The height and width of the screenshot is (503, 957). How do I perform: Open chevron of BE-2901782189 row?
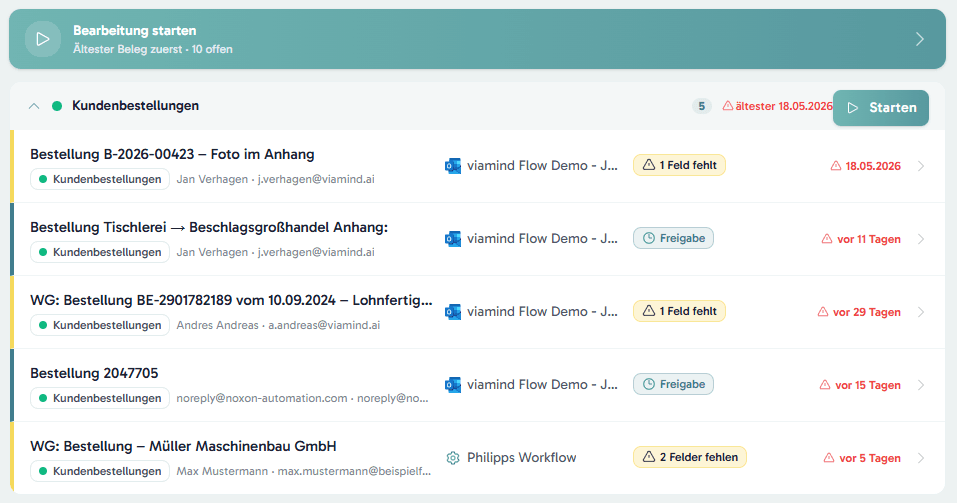coord(921,312)
